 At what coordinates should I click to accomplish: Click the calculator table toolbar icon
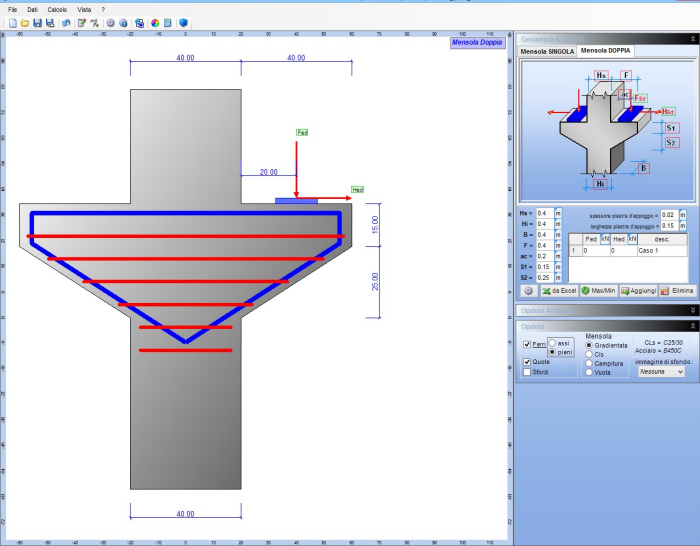(x=167, y=23)
